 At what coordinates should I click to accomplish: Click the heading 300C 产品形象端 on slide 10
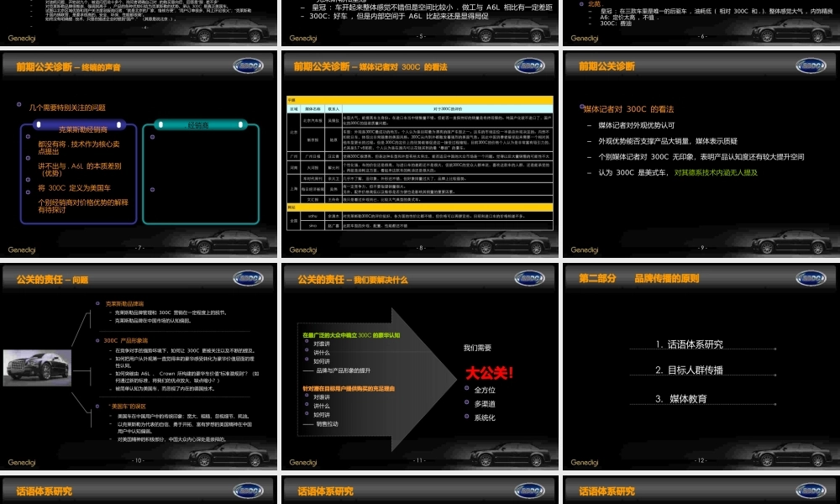pos(126,341)
